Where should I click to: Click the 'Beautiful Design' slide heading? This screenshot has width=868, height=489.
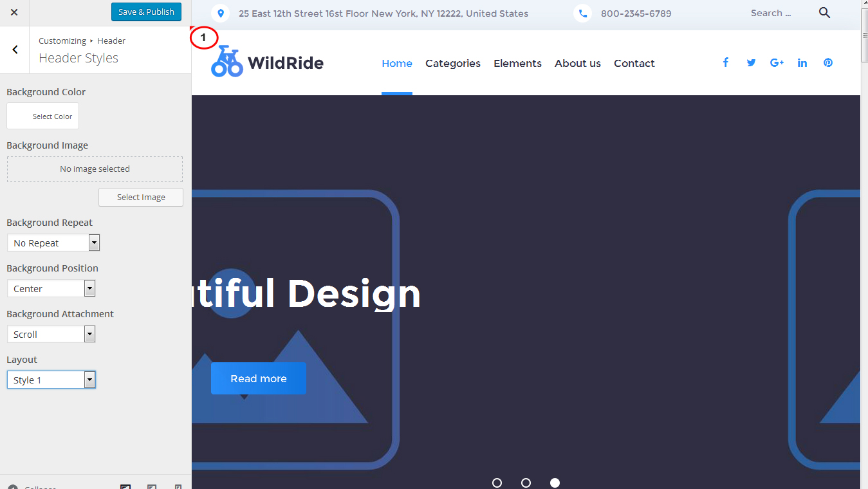click(306, 293)
